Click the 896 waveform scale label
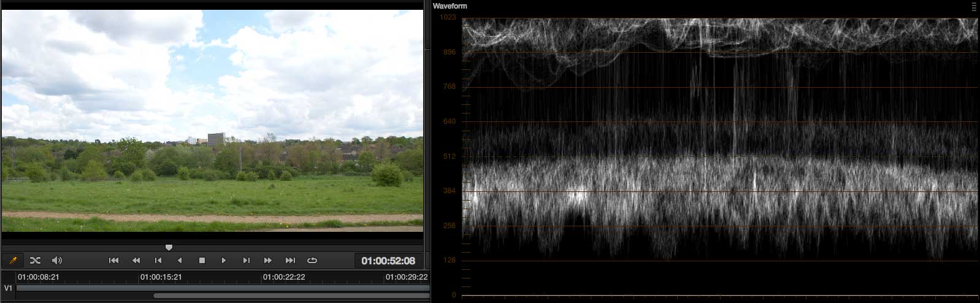This screenshot has width=980, height=303. click(450, 52)
